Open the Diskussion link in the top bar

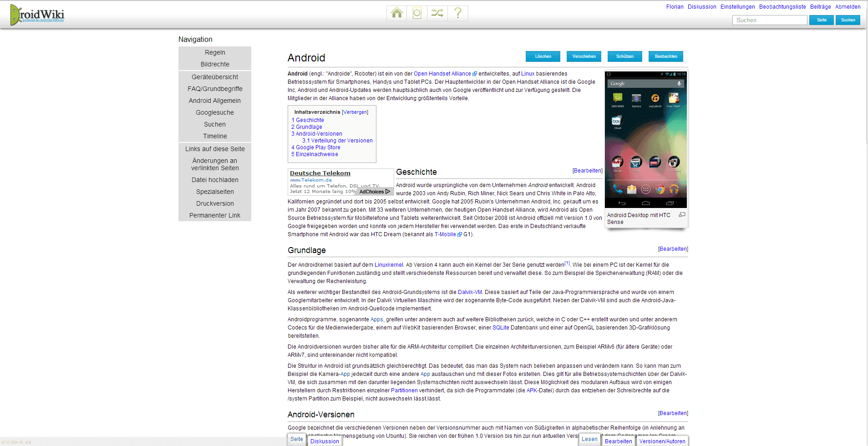coord(702,7)
